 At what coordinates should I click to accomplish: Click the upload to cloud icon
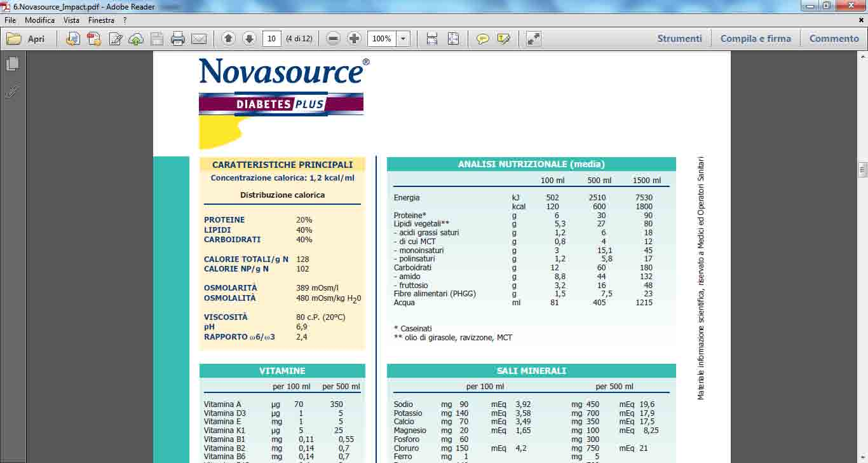[x=136, y=39]
